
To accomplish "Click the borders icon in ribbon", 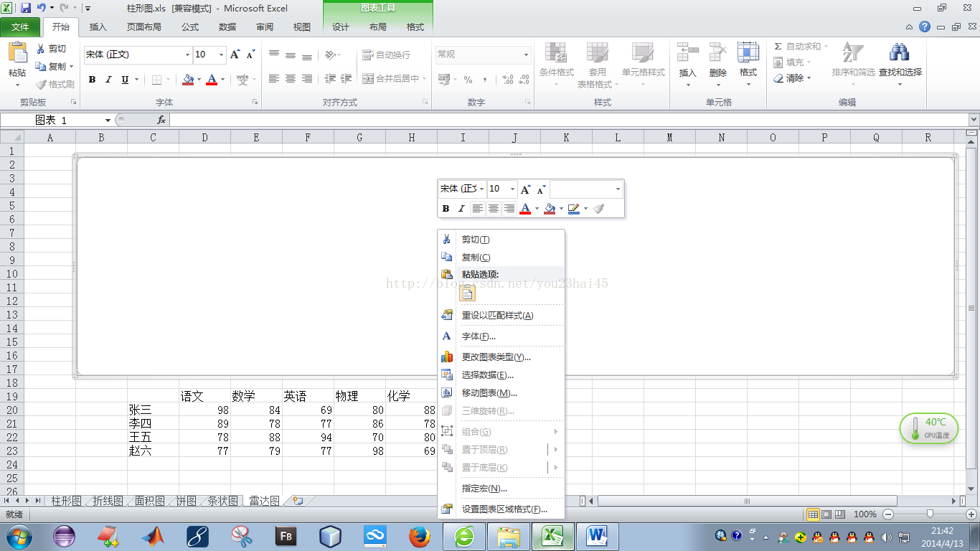I will (x=157, y=80).
